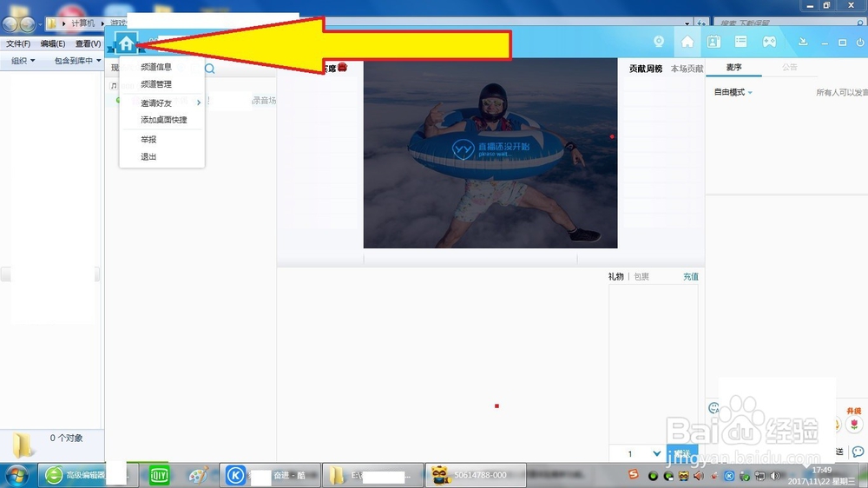868x488 pixels.
Task: Click the red speaker tray icon
Action: [699, 476]
